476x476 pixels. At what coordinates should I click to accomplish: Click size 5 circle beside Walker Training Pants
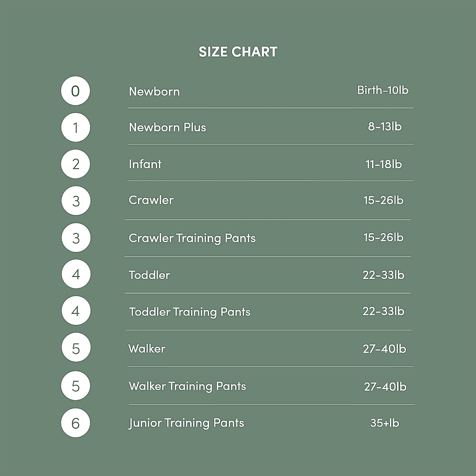click(x=75, y=386)
